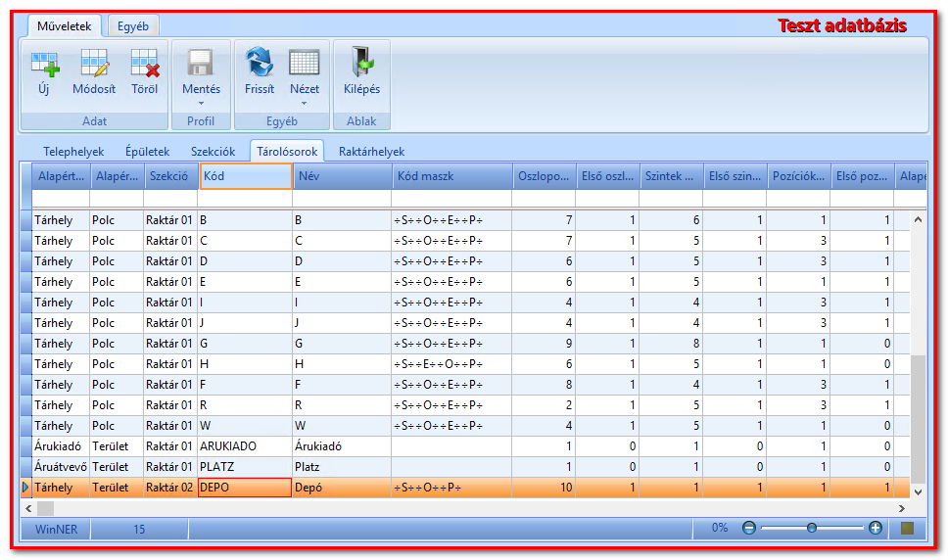Click the Frissít refresh icon
The height and width of the screenshot is (560, 948).
pos(260,63)
